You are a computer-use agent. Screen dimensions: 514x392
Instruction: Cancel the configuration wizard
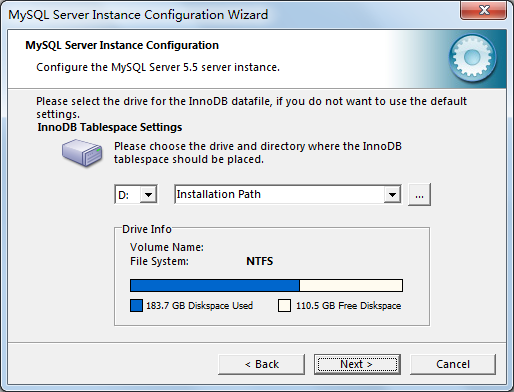click(x=453, y=364)
